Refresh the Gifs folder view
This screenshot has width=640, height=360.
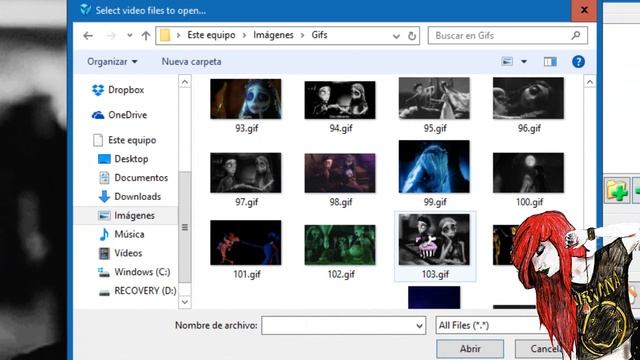point(412,36)
